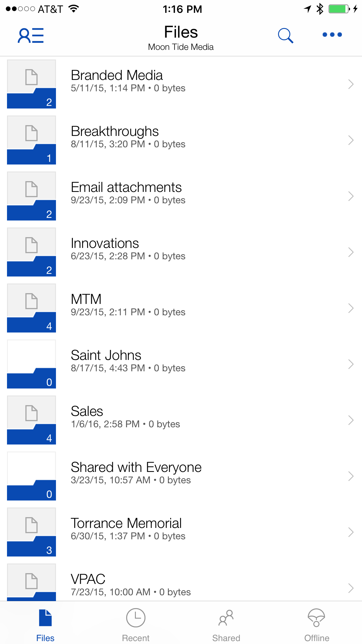Tap the Bluetooth status icon
Image resolution: width=362 pixels, height=644 pixels.
click(x=320, y=9)
